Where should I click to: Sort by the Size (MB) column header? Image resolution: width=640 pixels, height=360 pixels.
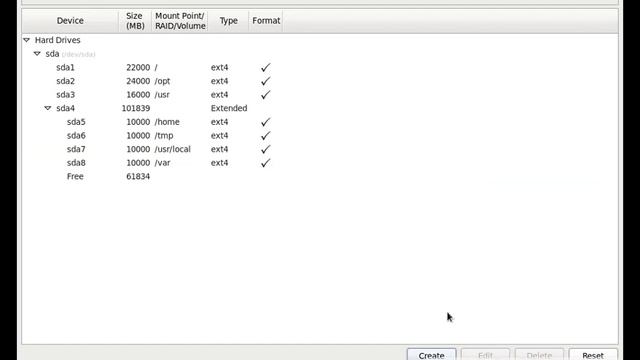point(135,20)
